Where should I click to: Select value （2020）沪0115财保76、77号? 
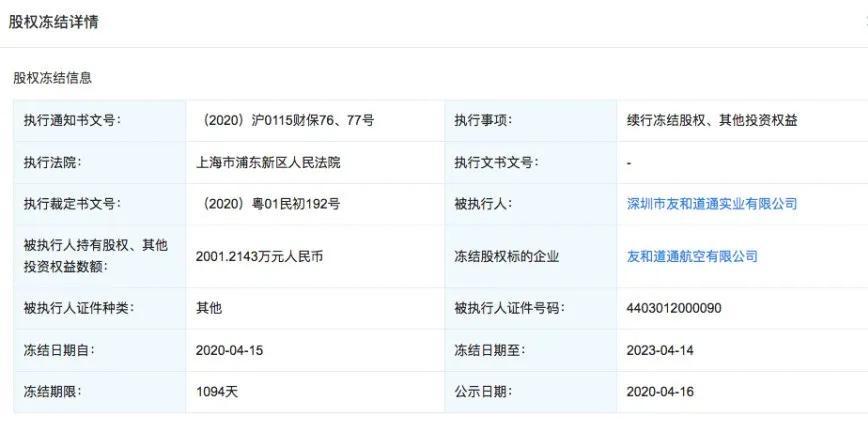[x=285, y=120]
